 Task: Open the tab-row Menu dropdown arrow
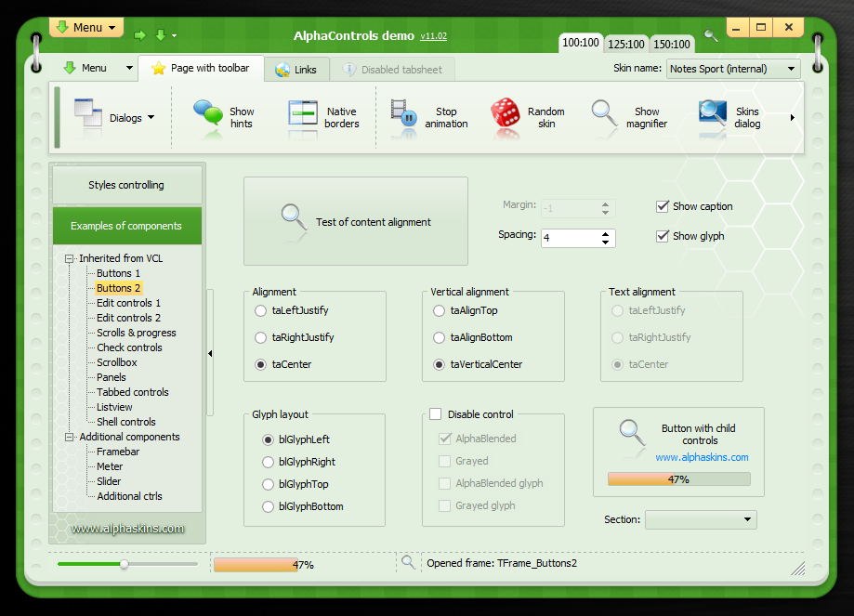(x=129, y=68)
